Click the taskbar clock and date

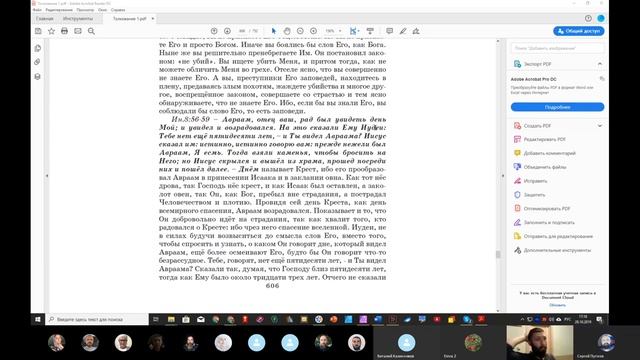[x=583, y=319]
